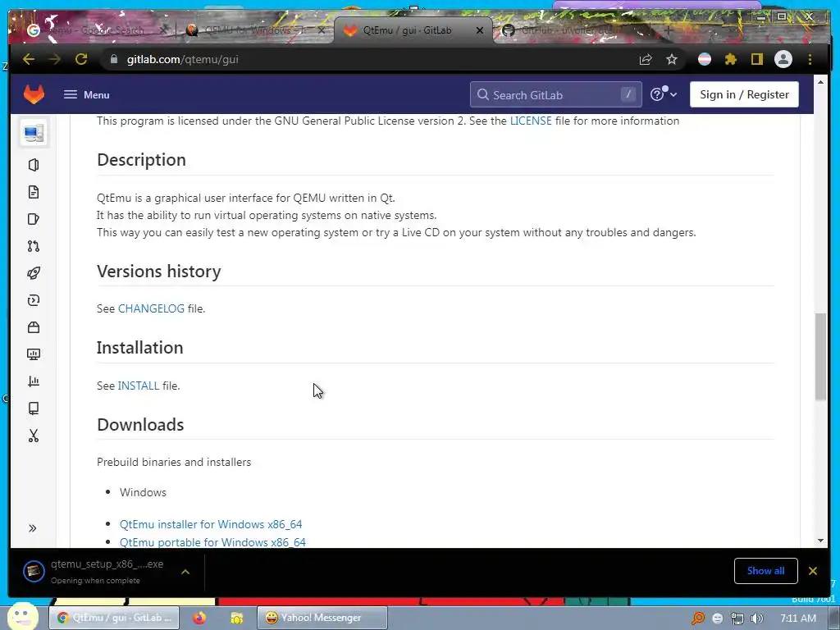The height and width of the screenshot is (630, 840).
Task: Close the downloads bar
Action: [813, 571]
